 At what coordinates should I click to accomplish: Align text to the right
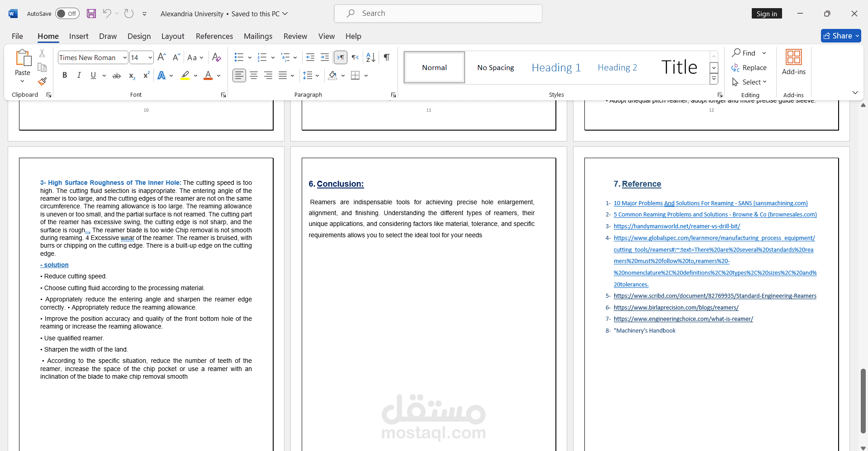click(268, 75)
